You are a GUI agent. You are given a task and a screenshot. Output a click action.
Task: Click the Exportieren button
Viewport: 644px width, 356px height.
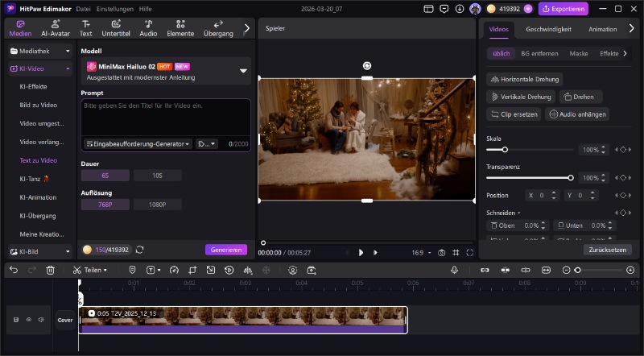(x=563, y=9)
